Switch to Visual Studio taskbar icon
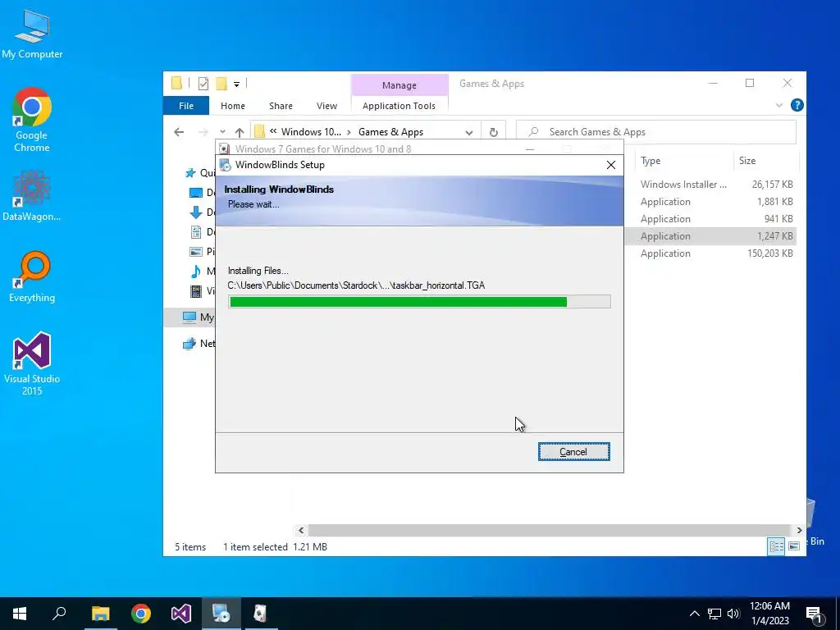840x630 pixels. (181, 614)
